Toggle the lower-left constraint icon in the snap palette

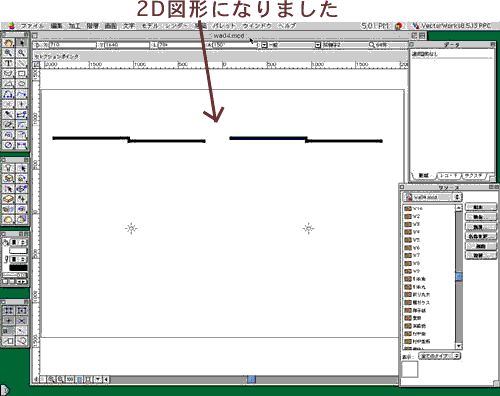click(x=8, y=341)
